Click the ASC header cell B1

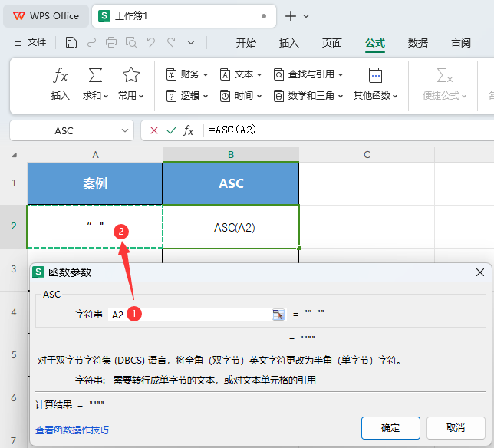tap(231, 183)
